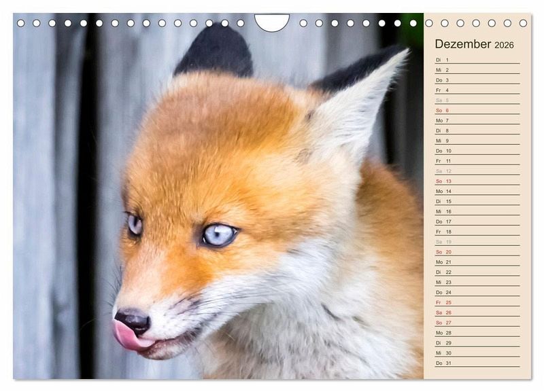Choose the Do 17 calendar entry
Screen dimensions: 544x392
[x=477, y=221]
